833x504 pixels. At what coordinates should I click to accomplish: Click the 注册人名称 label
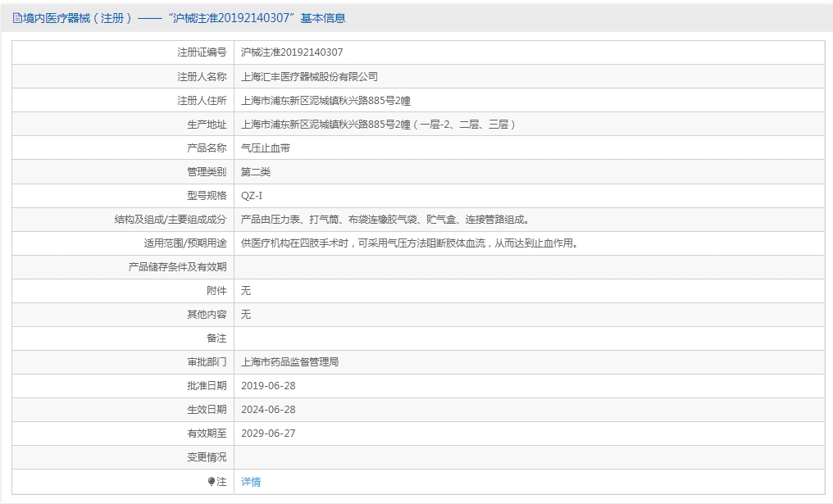click(202, 76)
